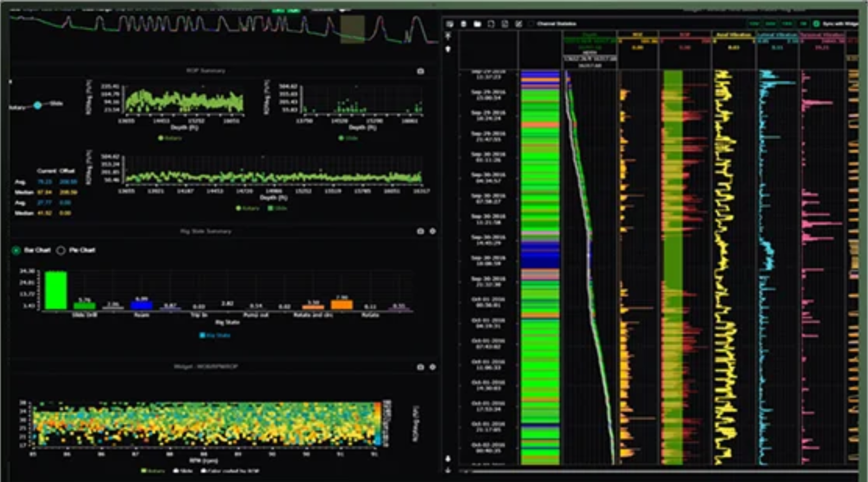Click the Lateral Vibration track header
Image resolution: width=868 pixels, height=482 pixels.
click(777, 35)
